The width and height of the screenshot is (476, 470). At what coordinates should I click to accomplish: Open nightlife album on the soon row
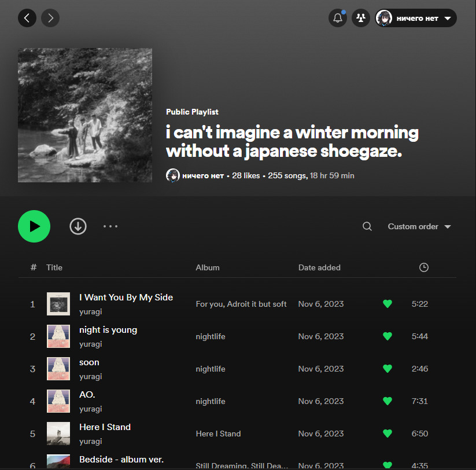click(211, 369)
